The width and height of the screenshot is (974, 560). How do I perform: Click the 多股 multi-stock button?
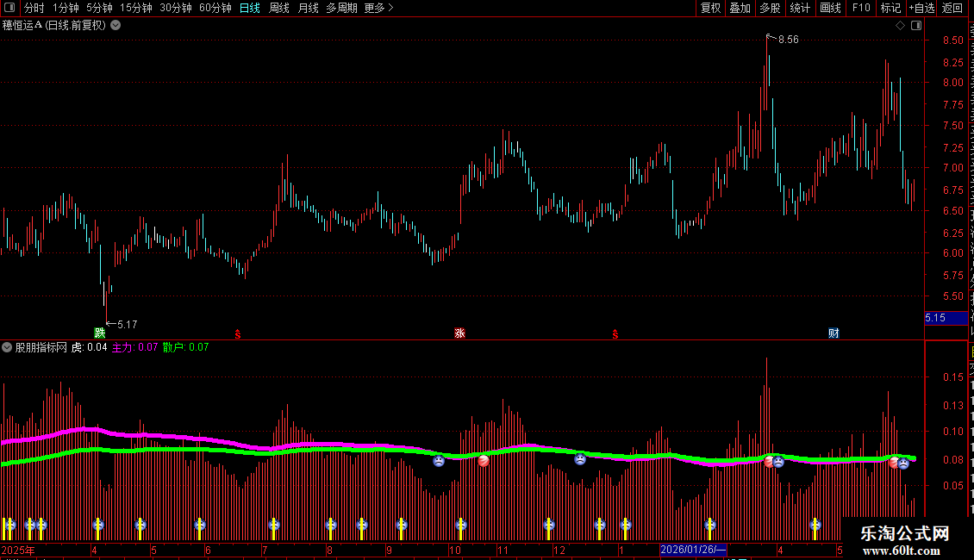pyautogui.click(x=770, y=8)
